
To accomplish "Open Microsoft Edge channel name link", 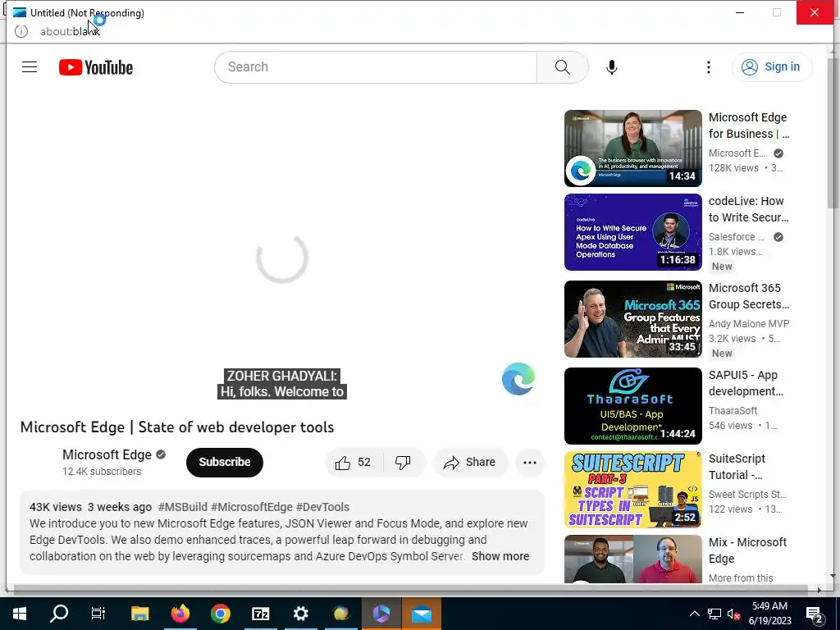I will coord(107,454).
